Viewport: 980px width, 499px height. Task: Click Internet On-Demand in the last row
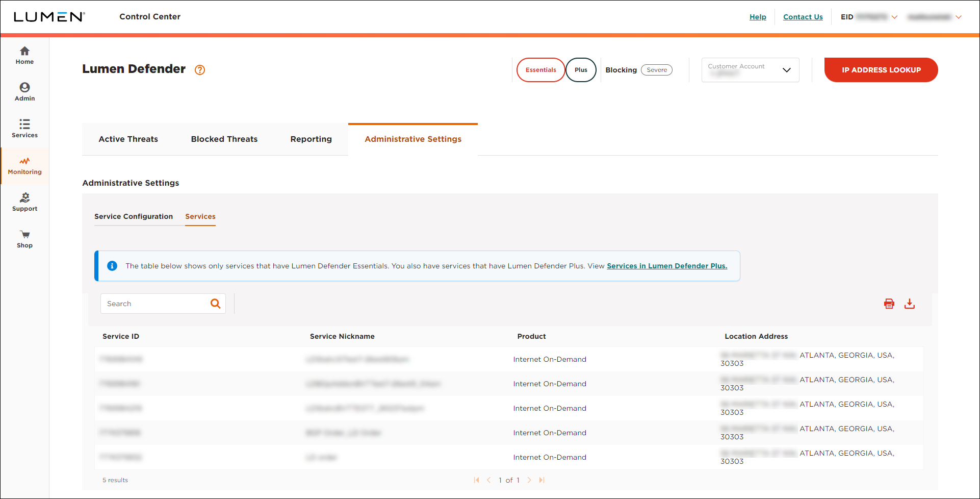(550, 457)
